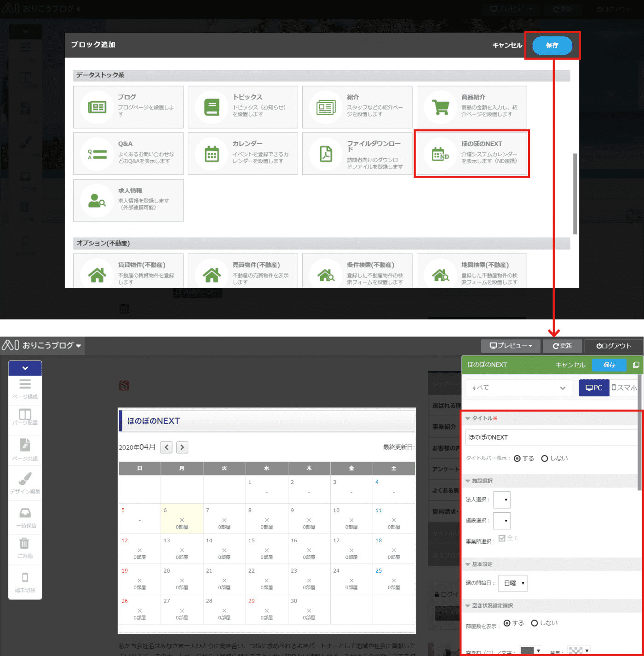Set 部屋数を表示 to しない
The height and width of the screenshot is (656, 644).
pyautogui.click(x=535, y=623)
